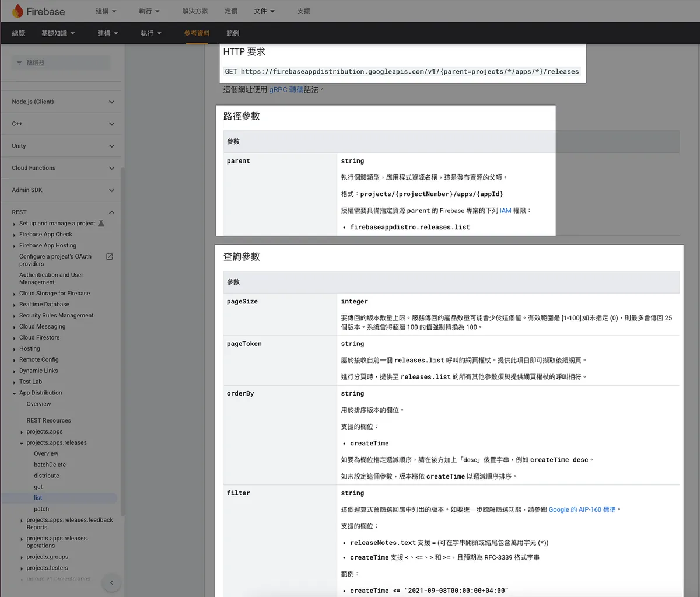700x597 pixels.
Task: Click the external link icon beside OAuth providers
Action: pos(109,257)
